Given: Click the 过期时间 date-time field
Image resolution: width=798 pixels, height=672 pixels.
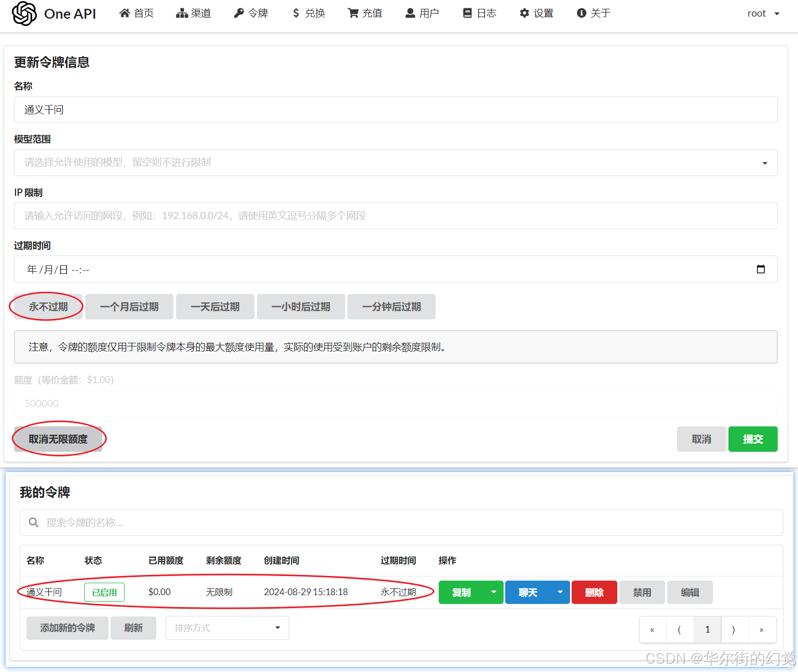Looking at the screenshot, I should (x=396, y=269).
